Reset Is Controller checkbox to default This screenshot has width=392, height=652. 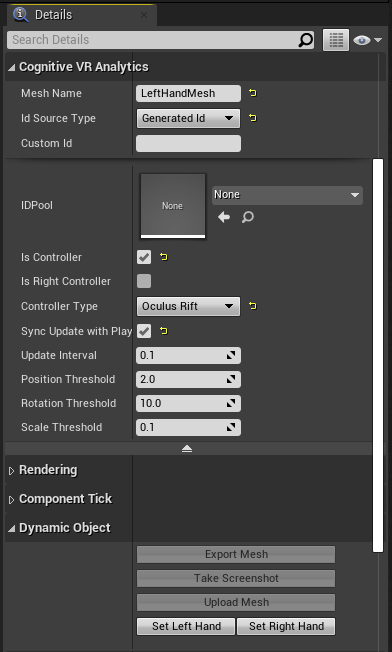[x=164, y=257]
